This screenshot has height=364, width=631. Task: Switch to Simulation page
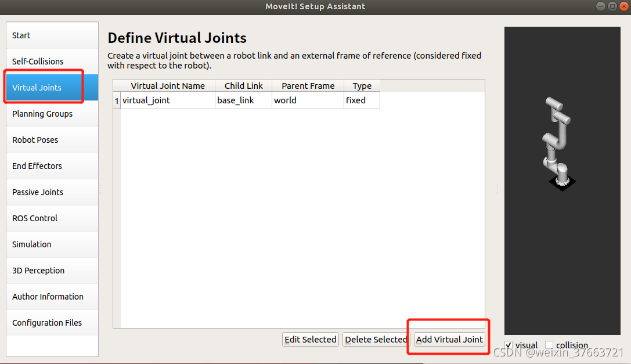(52, 244)
